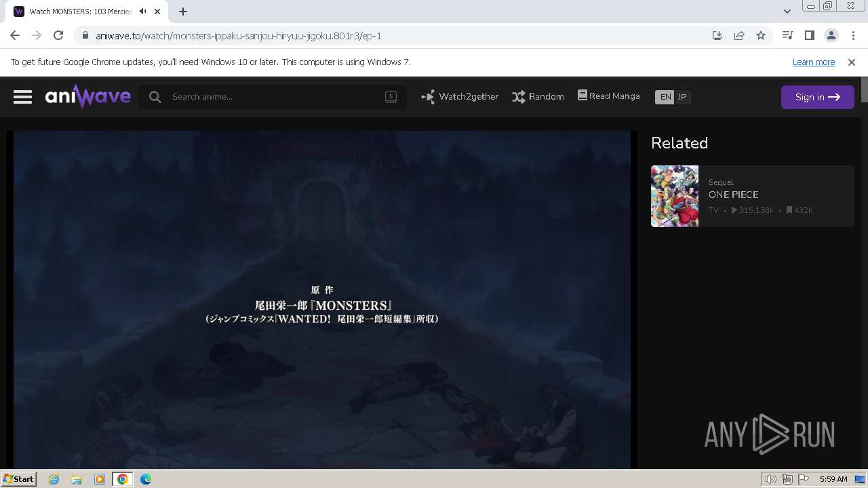Open network tray icon
The height and width of the screenshot is (488, 868).
(787, 479)
